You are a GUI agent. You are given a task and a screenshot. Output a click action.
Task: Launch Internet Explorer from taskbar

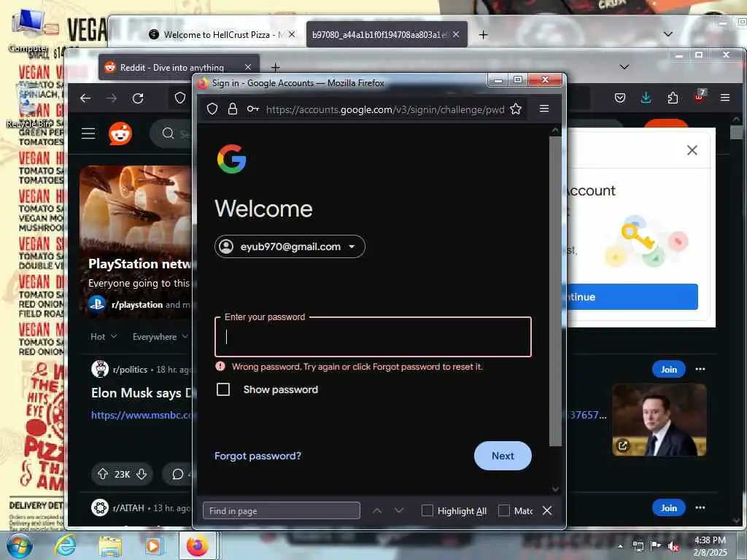[x=65, y=545]
